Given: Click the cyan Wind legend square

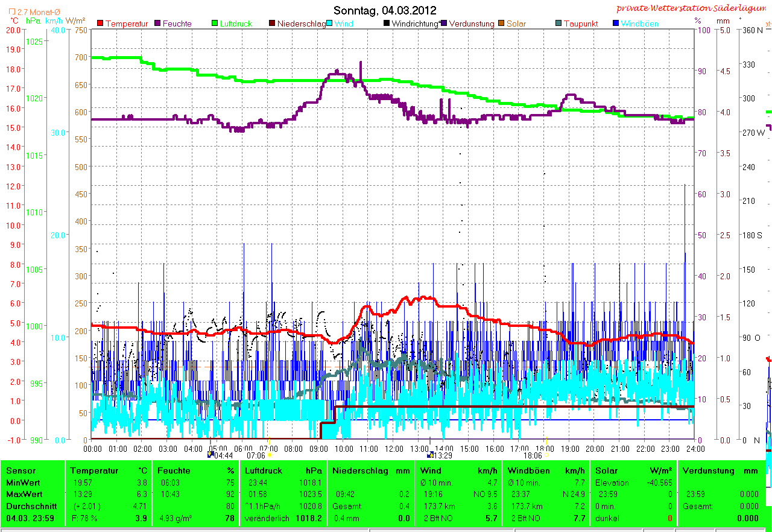Looking at the screenshot, I should click(x=330, y=24).
